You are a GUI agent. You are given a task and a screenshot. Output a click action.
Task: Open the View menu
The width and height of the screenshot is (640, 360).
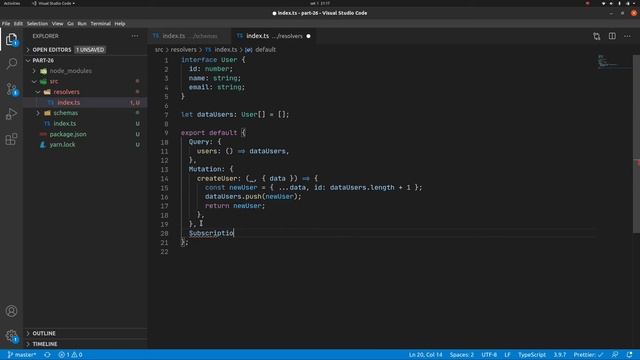tap(58, 24)
